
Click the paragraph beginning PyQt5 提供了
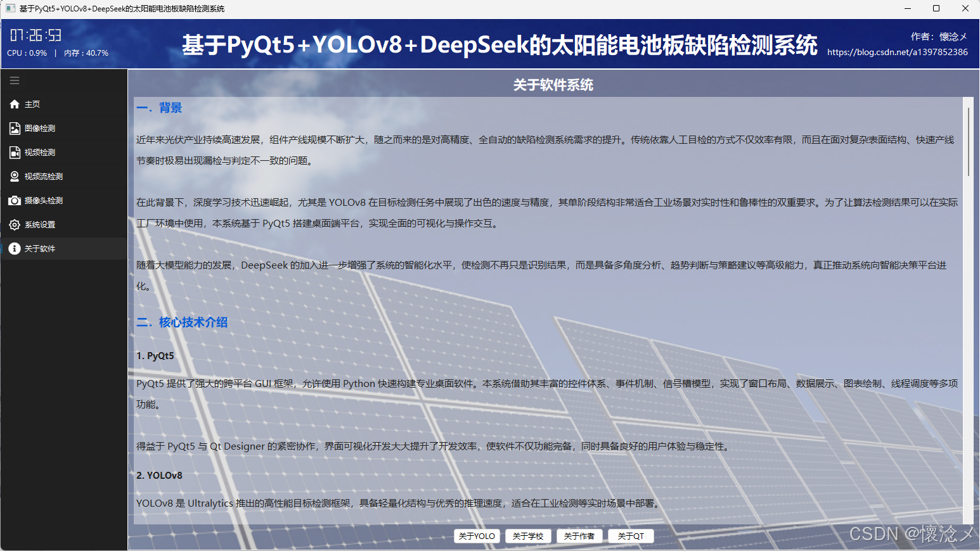click(547, 394)
